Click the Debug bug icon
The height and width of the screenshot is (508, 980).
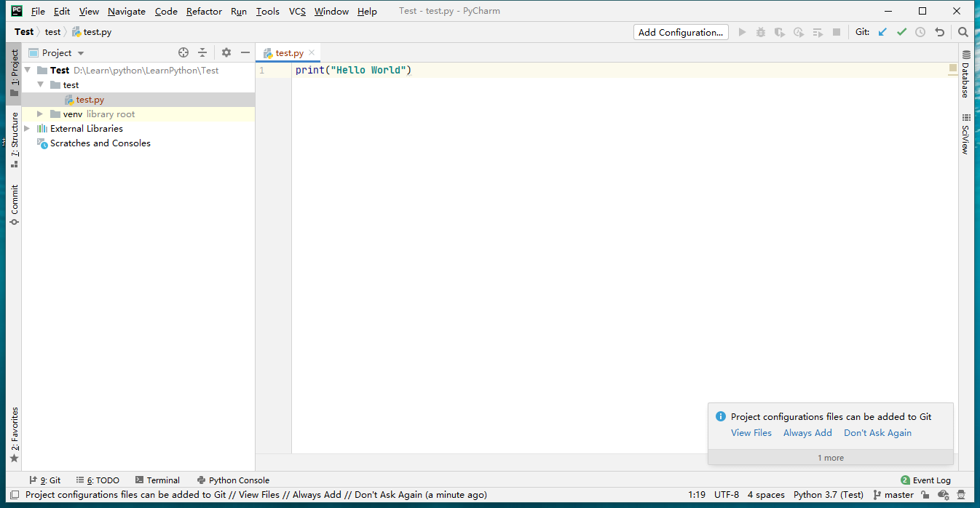click(x=761, y=32)
